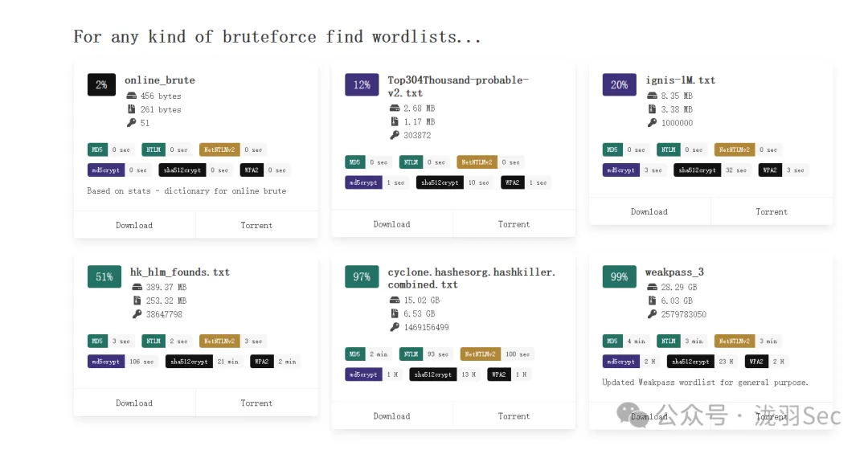Click the MD5 tag on online_brute card
The width and height of the screenshot is (868, 450).
97,149
